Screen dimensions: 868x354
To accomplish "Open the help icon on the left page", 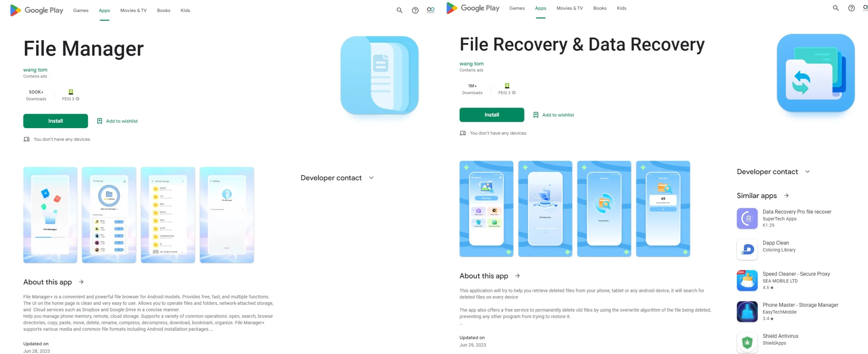I will tap(415, 10).
